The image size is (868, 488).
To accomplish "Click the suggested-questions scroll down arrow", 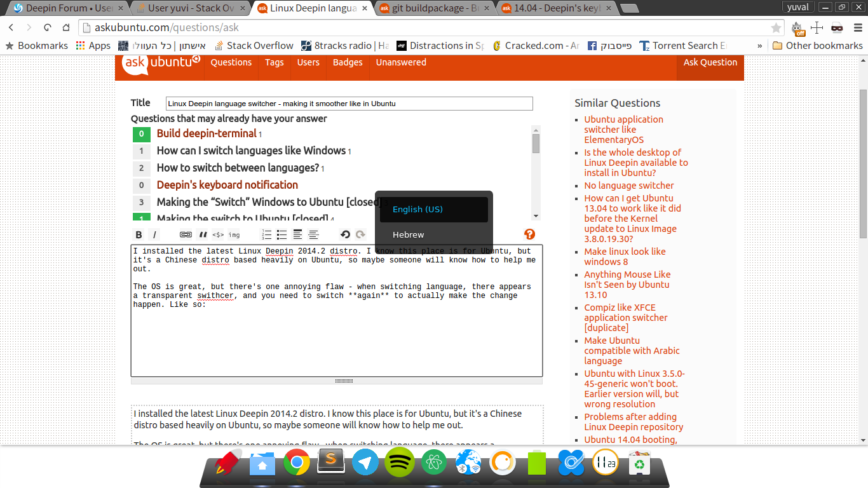I will (x=536, y=216).
